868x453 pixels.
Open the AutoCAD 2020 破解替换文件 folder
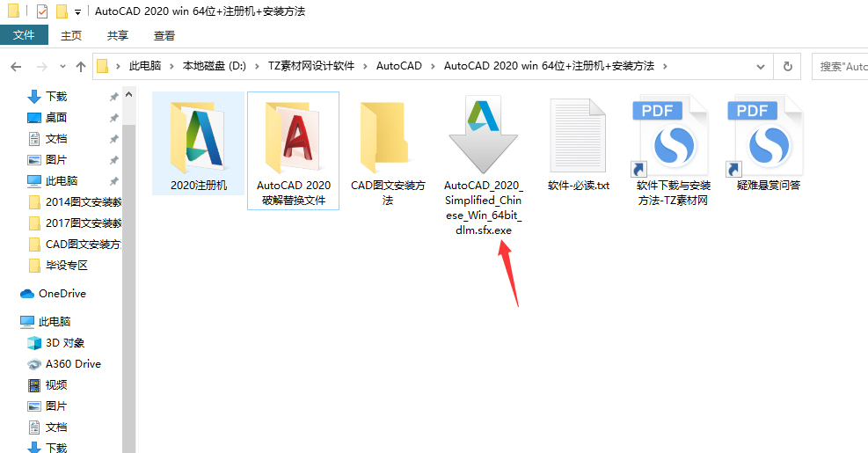tap(294, 150)
